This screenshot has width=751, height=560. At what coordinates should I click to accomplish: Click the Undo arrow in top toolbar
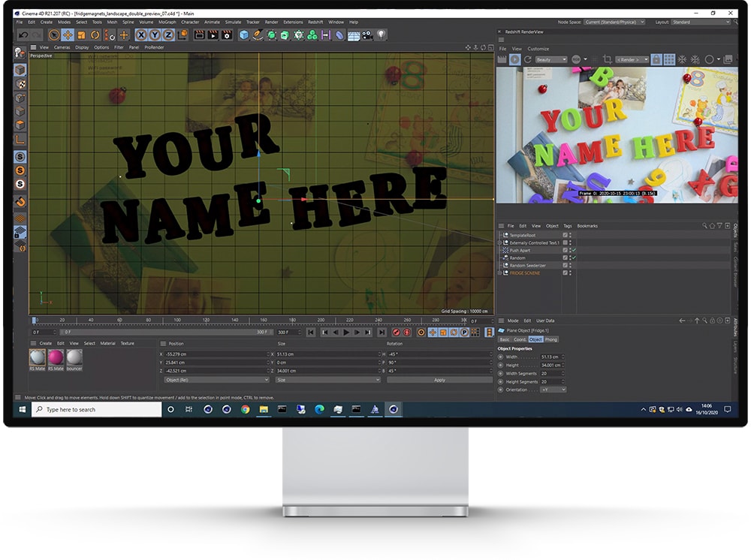(23, 35)
